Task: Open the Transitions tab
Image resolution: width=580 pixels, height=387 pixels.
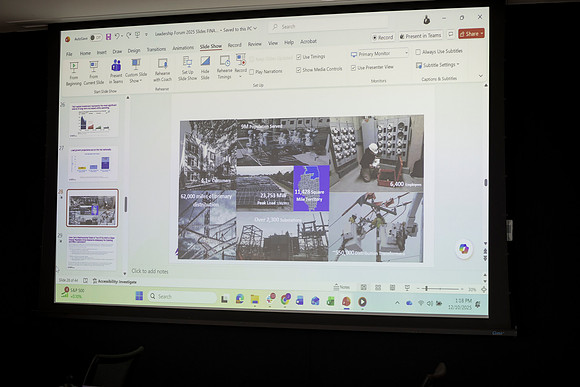Action: 156,49
